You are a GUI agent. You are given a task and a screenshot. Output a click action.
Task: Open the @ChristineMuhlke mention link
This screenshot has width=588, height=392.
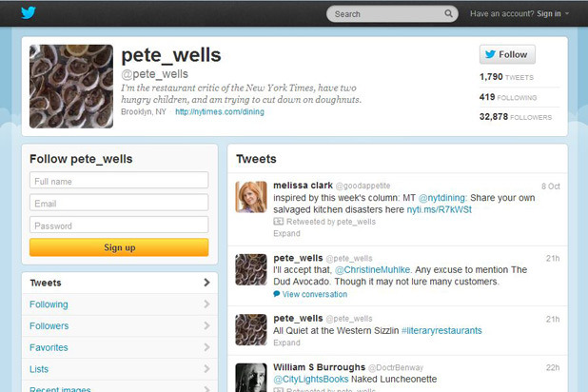(372, 269)
